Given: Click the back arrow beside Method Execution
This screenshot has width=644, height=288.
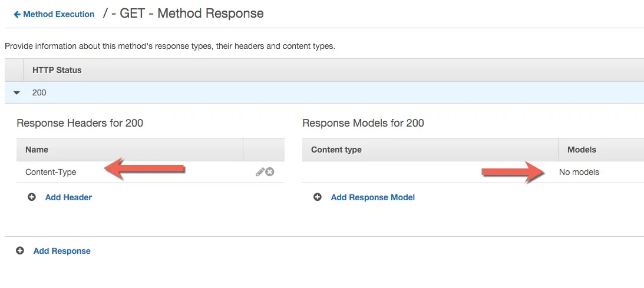Looking at the screenshot, I should coord(17,14).
